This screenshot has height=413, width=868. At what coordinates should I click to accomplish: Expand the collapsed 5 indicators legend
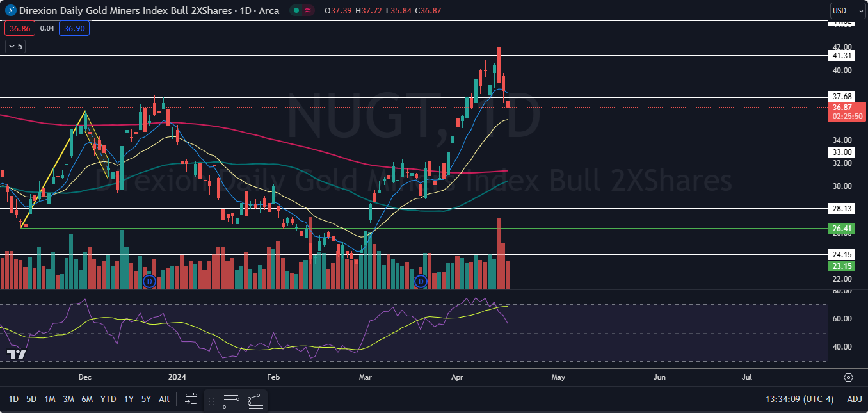[x=15, y=46]
